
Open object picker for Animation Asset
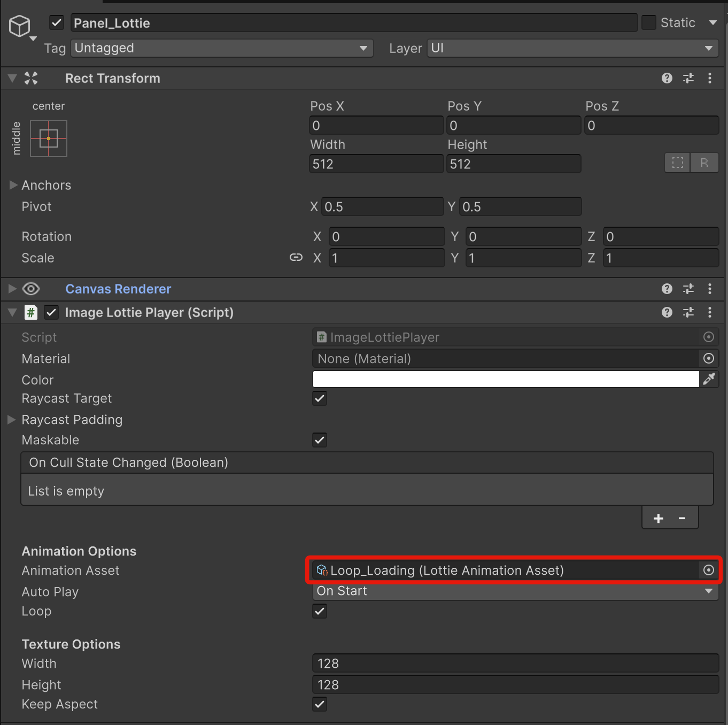pyautogui.click(x=709, y=570)
